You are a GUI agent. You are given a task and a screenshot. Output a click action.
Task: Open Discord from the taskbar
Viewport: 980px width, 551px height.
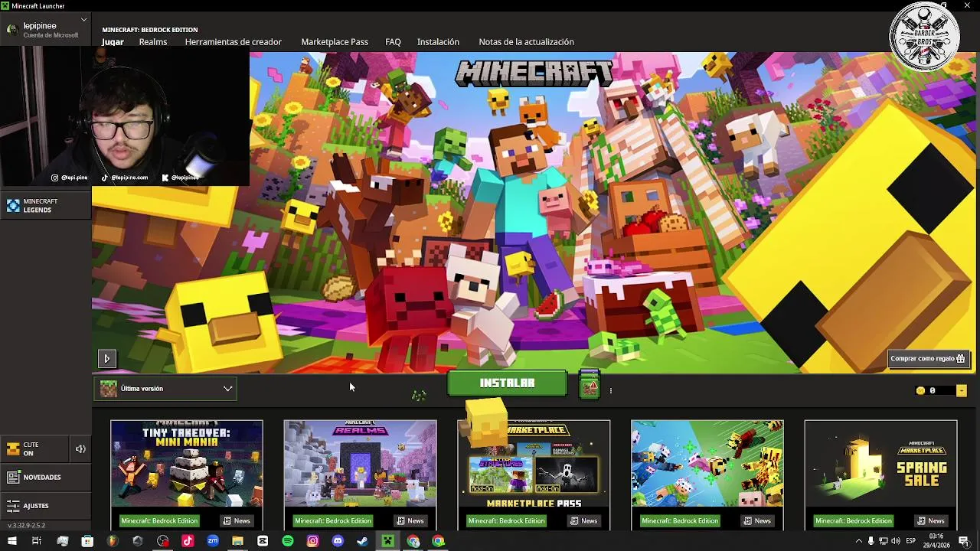(338, 541)
